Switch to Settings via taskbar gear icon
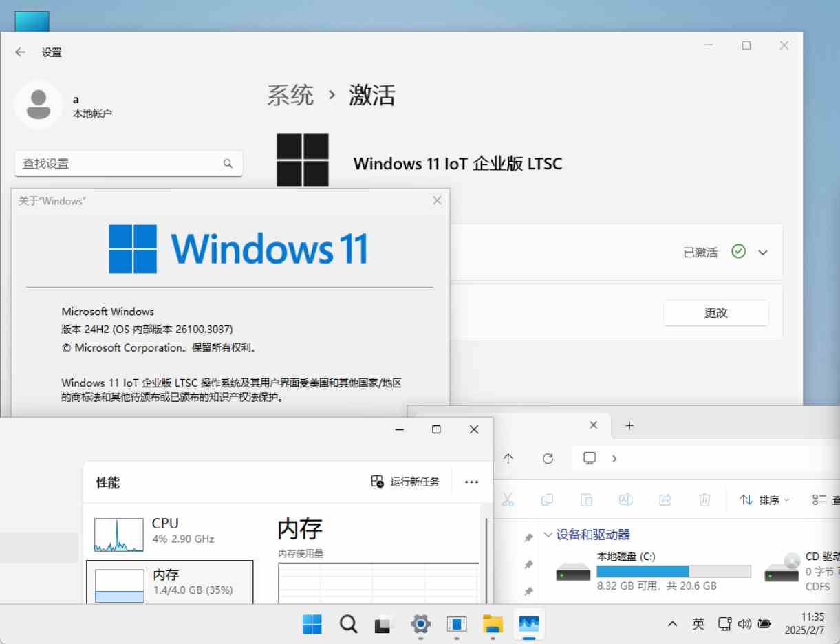Screen dimensions: 840x644 pos(420,624)
